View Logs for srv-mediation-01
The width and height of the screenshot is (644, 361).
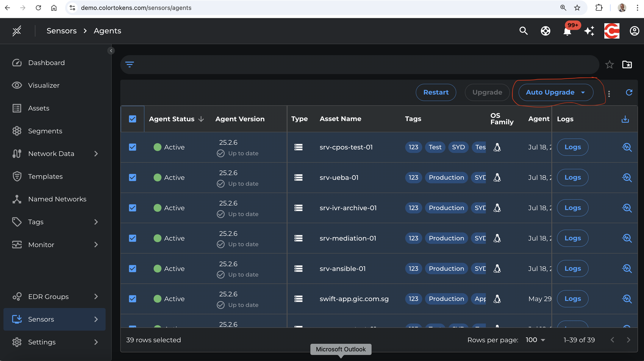(x=572, y=238)
